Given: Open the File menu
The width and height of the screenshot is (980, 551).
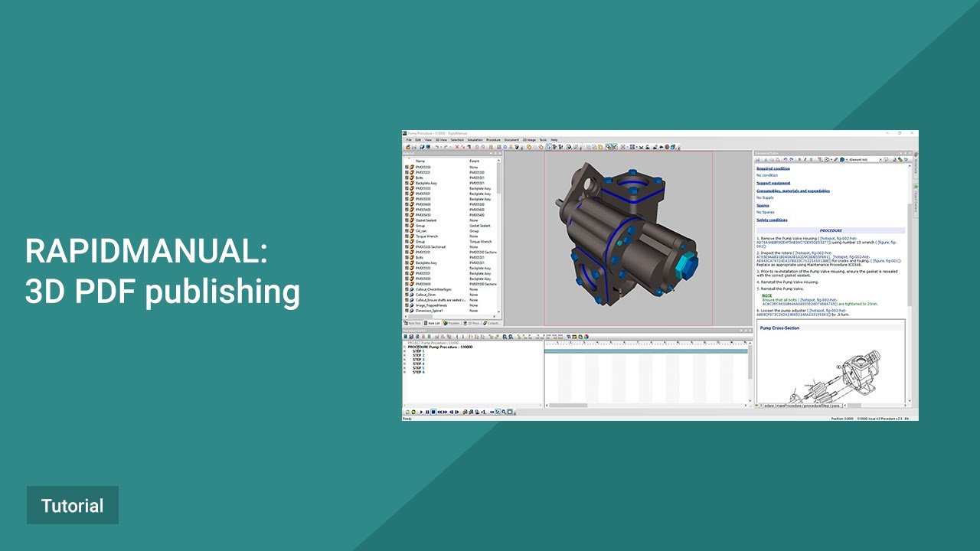Looking at the screenshot, I should (x=409, y=140).
